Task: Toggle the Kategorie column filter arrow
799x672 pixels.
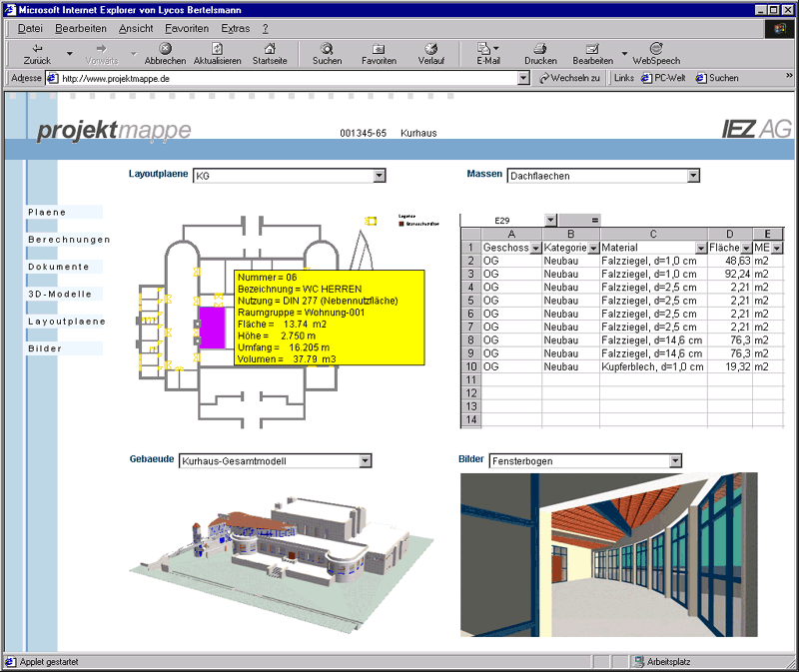Action: 593,248
